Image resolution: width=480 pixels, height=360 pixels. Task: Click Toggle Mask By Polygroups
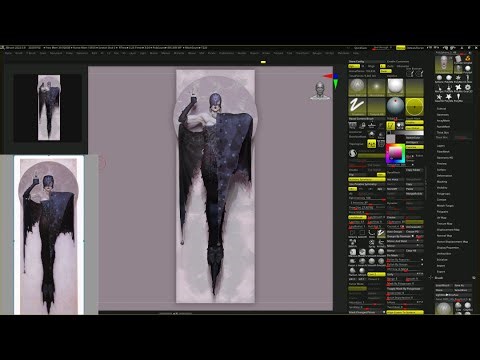point(405,289)
